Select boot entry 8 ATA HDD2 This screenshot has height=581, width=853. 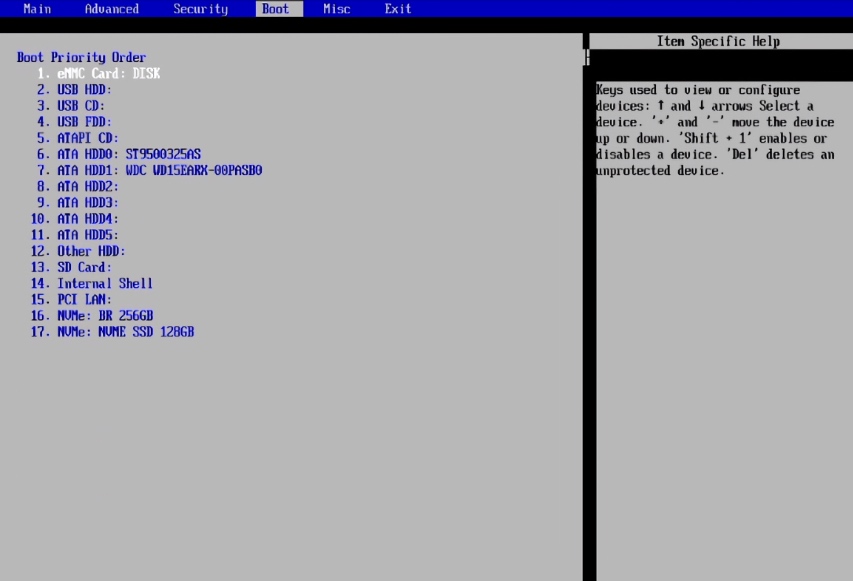pos(78,187)
